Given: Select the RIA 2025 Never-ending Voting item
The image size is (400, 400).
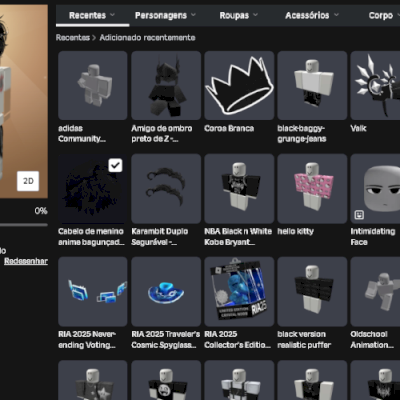Looking at the screenshot, I should coord(93,291).
